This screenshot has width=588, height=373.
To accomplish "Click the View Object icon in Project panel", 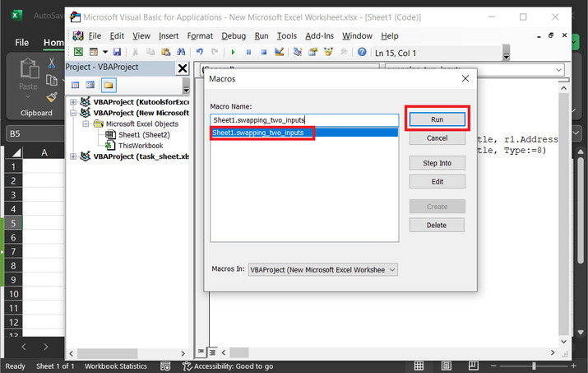I will [x=90, y=84].
